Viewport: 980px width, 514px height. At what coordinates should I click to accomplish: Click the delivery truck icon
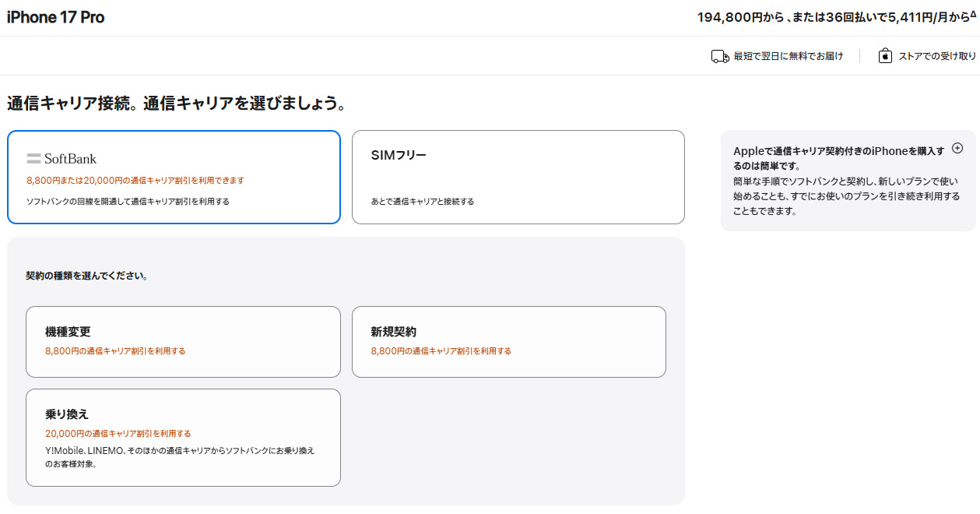(720, 56)
